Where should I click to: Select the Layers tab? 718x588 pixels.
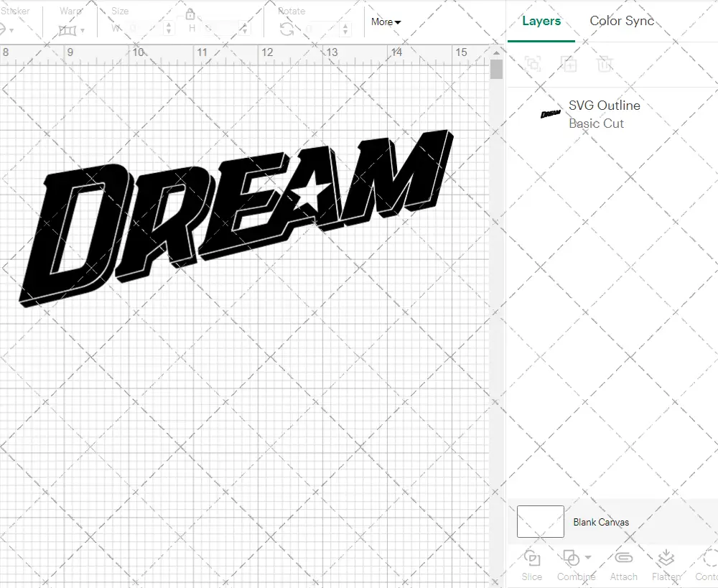coord(541,21)
